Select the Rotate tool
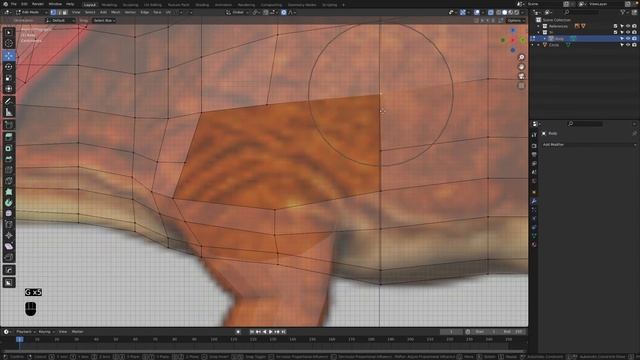This screenshot has height=360, width=640. tap(9, 67)
